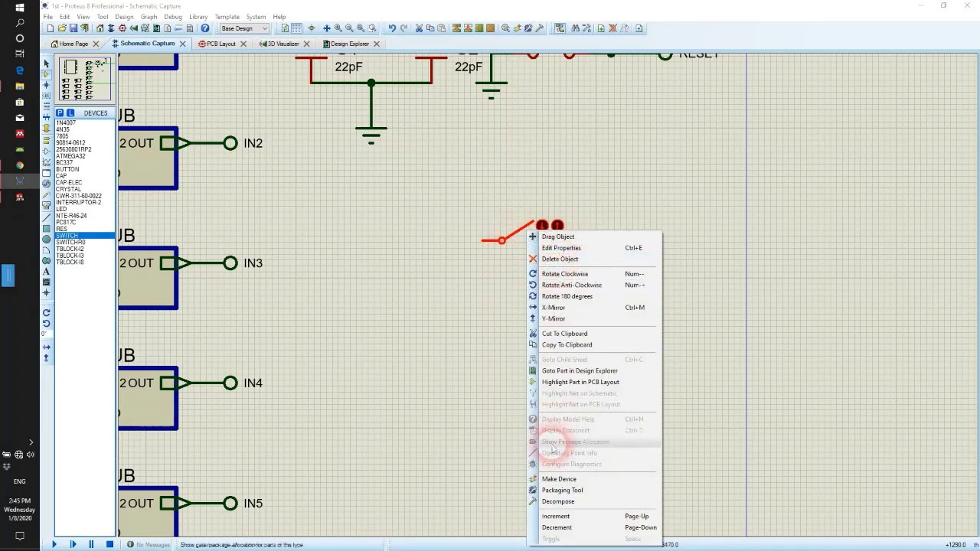
Task: Stop the simulation with Stop button
Action: [109, 544]
